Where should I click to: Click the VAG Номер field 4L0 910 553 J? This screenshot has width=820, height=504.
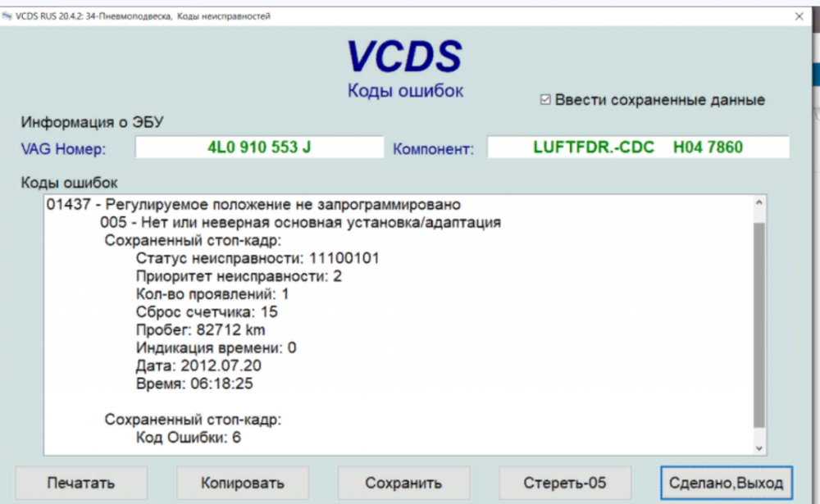pos(259,147)
